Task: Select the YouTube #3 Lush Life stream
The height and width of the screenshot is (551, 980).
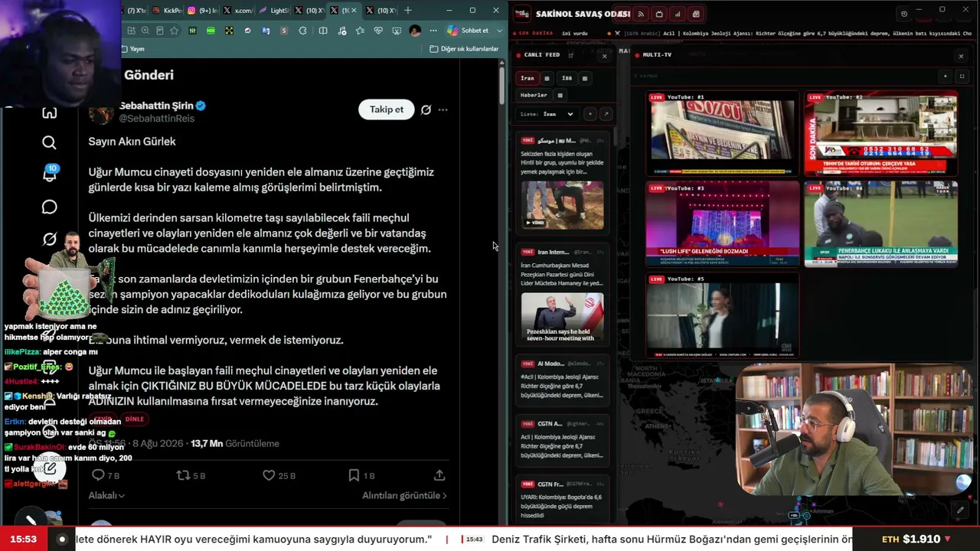Action: [723, 223]
